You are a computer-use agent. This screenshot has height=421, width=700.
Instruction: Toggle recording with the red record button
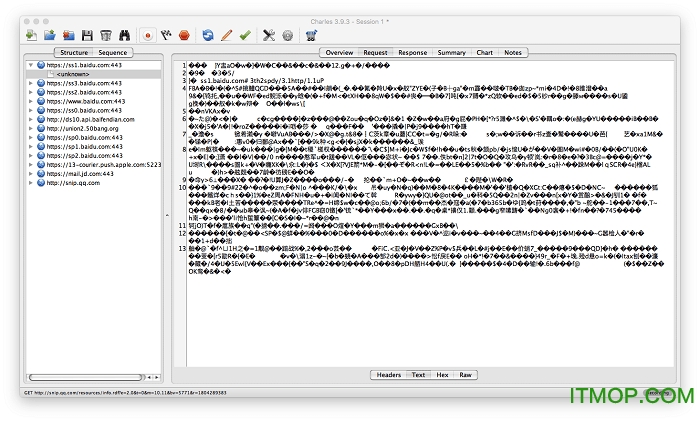[x=148, y=35]
